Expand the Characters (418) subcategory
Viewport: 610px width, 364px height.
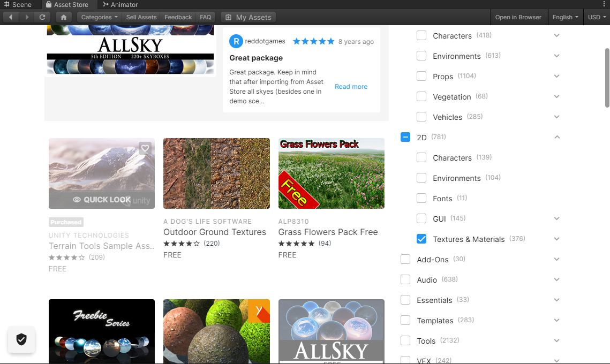click(556, 35)
